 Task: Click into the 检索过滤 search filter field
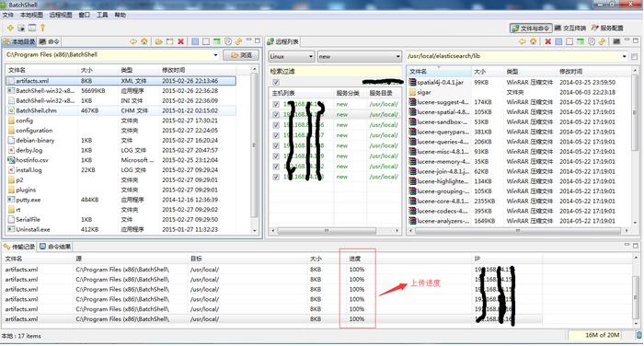(x=335, y=71)
